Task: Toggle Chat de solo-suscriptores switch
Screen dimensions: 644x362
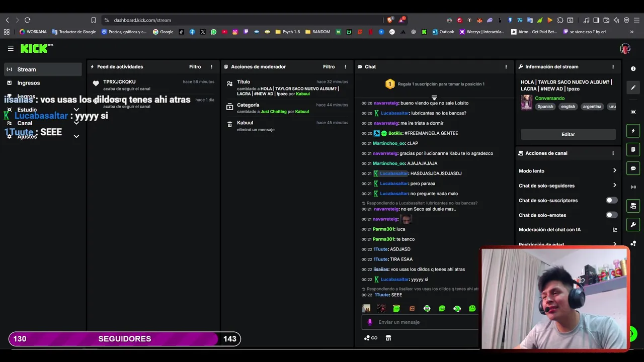Action: click(x=611, y=200)
